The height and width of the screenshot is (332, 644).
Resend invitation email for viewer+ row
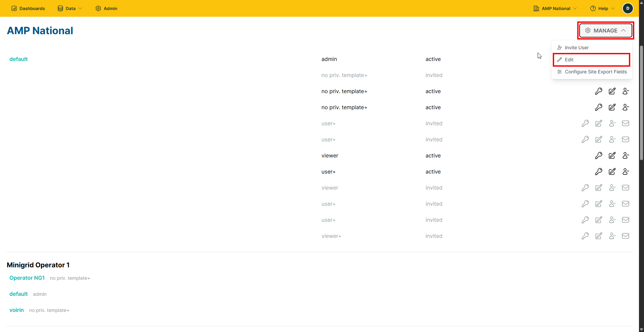tap(626, 236)
